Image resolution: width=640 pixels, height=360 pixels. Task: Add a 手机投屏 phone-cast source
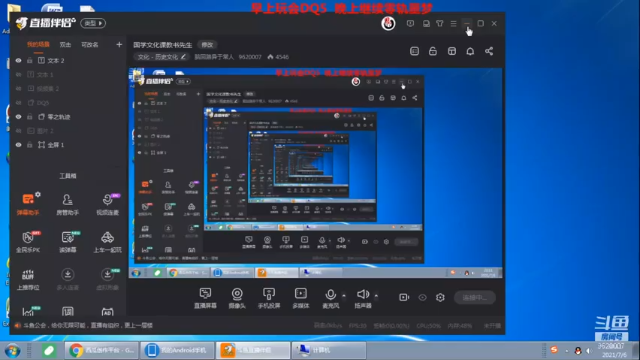pyautogui.click(x=269, y=298)
